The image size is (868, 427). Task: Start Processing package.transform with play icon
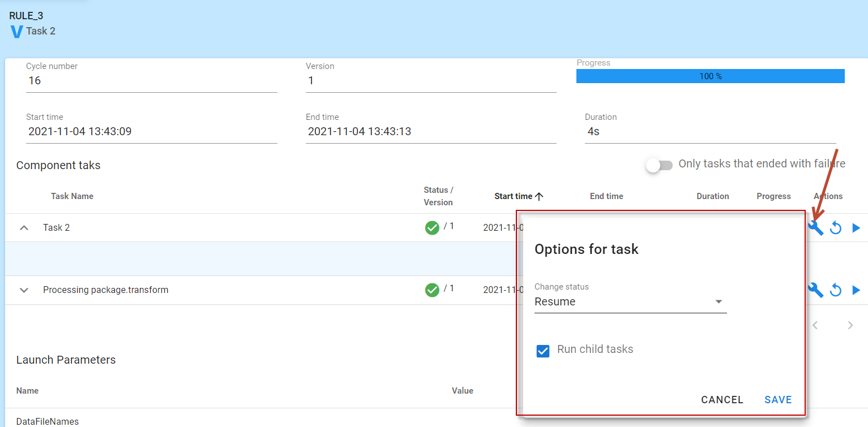[x=856, y=290]
